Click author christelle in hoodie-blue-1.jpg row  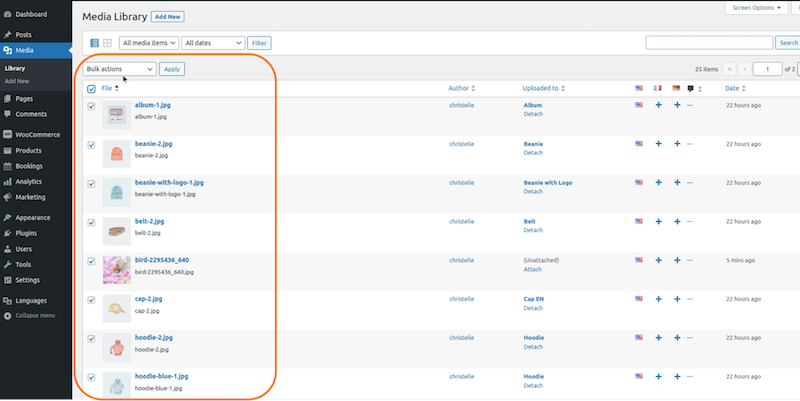[462, 377]
